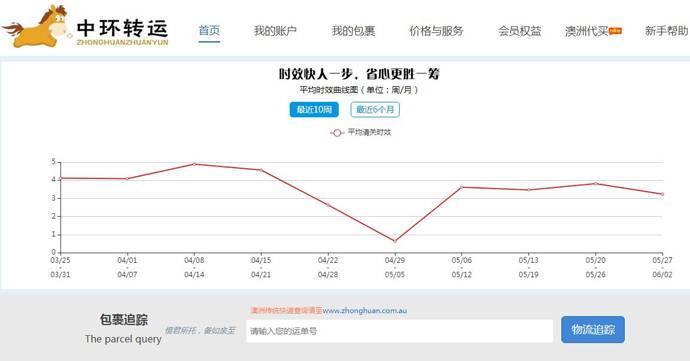The width and height of the screenshot is (690, 361).
Task: Click the chart data point for 04/15-04/21
Action: (261, 170)
